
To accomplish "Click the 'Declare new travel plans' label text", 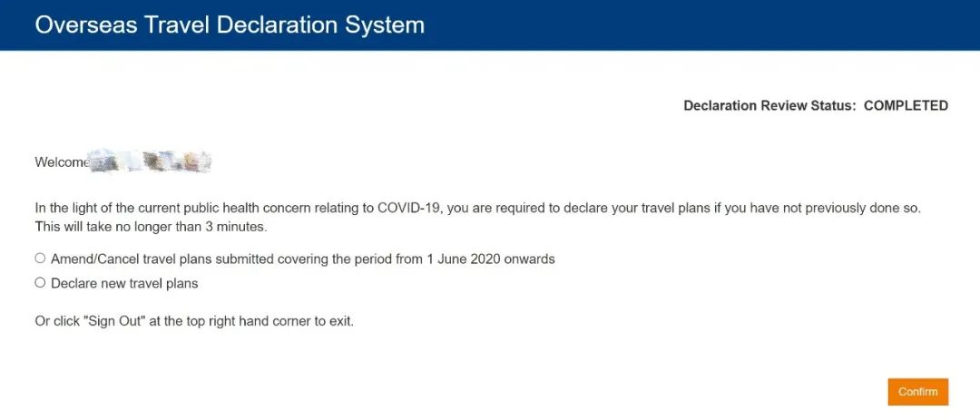I will click(124, 283).
